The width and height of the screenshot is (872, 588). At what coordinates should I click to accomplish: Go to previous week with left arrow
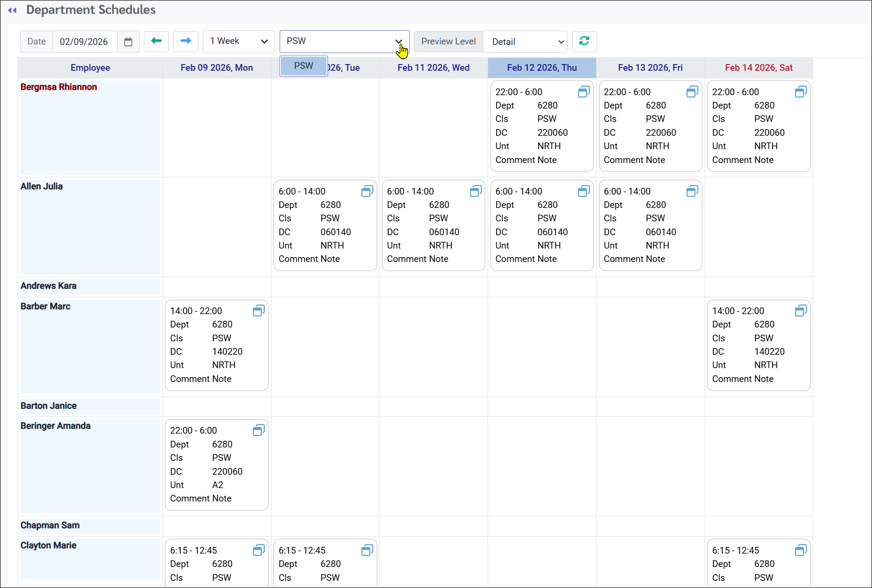(156, 41)
